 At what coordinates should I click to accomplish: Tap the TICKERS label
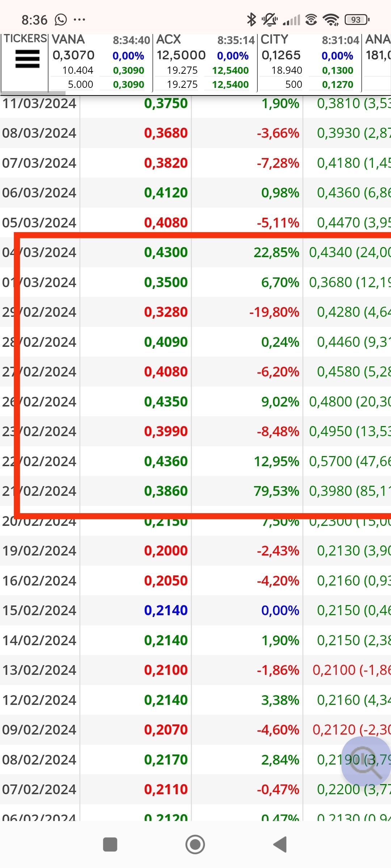(x=25, y=39)
